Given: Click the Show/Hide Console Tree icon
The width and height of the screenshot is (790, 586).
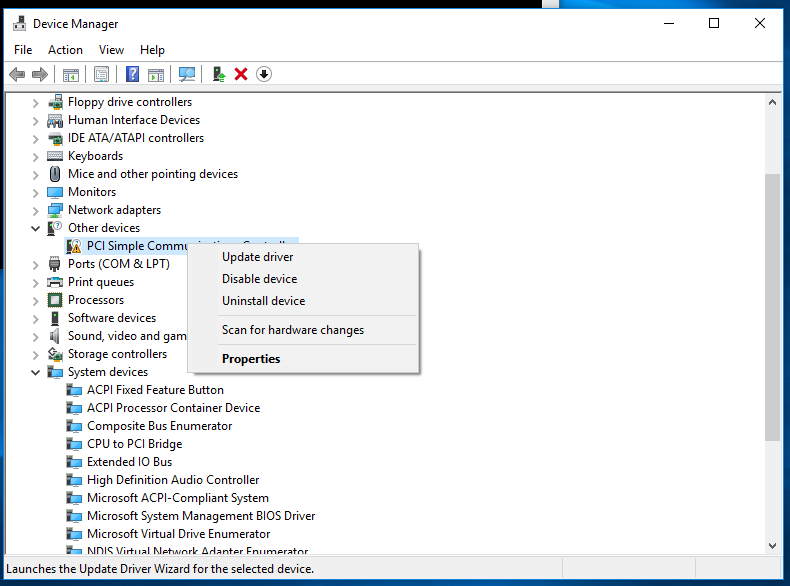Looking at the screenshot, I should (x=71, y=74).
